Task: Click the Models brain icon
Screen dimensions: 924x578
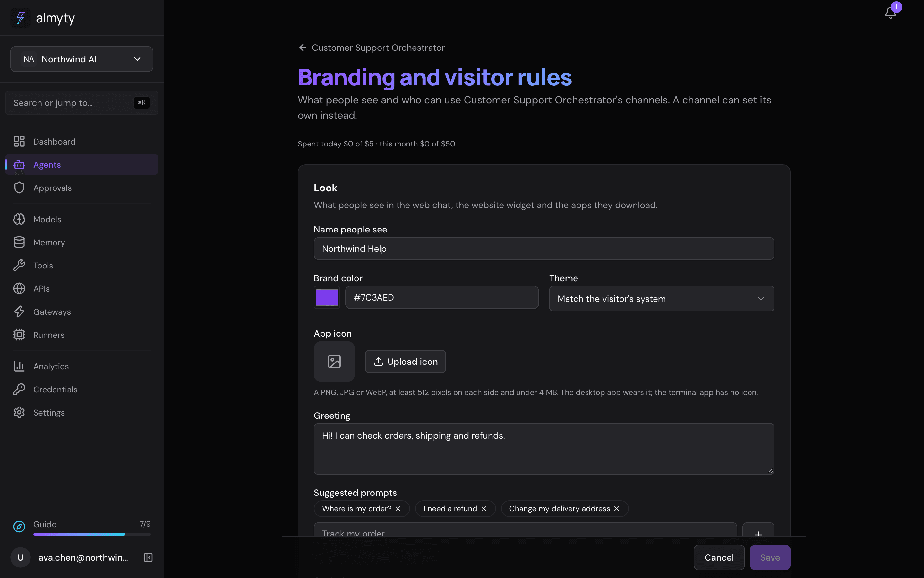Action: 19,219
